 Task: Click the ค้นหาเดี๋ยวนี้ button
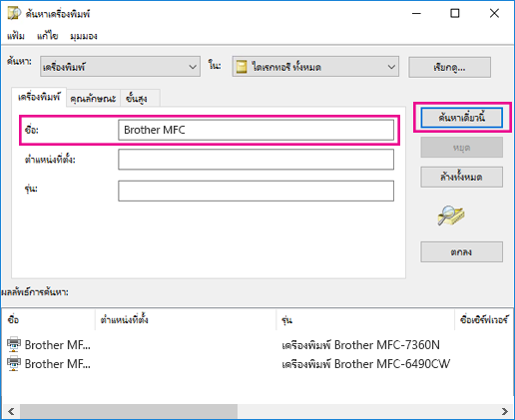[461, 118]
